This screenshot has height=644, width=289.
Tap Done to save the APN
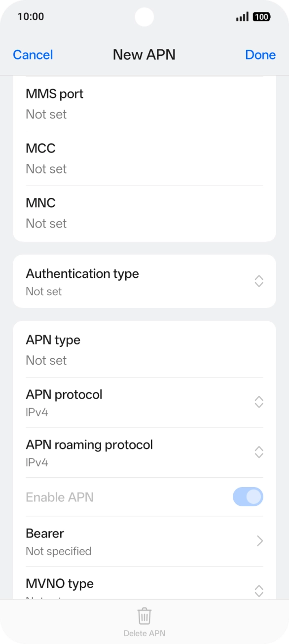[x=260, y=55]
